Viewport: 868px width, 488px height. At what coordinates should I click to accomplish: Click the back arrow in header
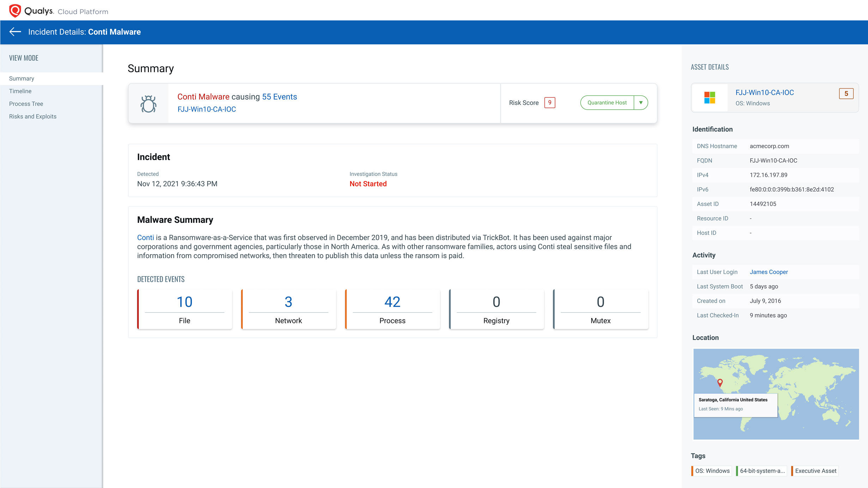[15, 32]
